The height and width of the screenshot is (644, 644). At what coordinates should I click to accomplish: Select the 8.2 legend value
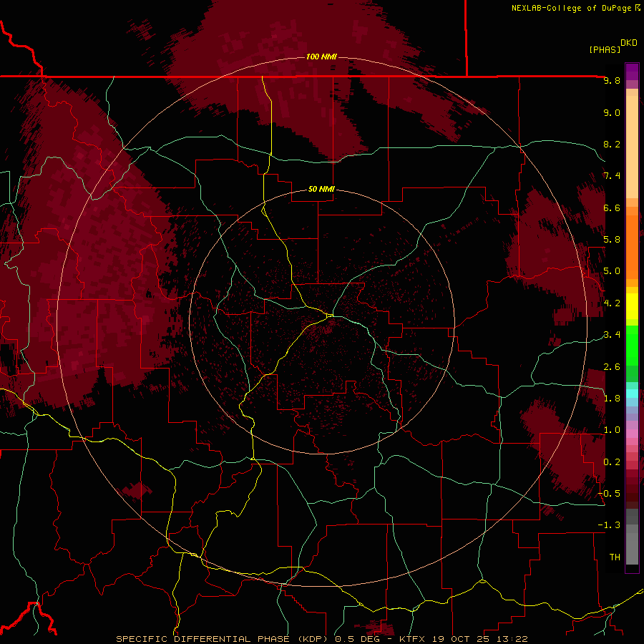(612, 144)
